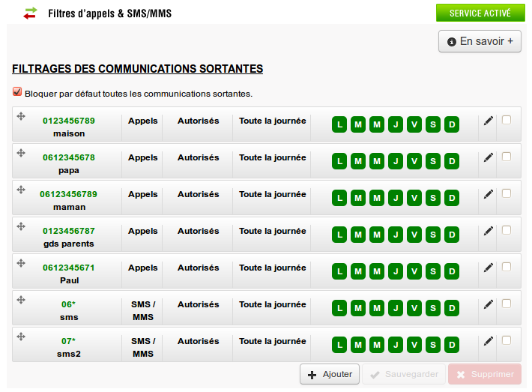The width and height of the screenshot is (532, 392).
Task: Toggle Thursday (J) on the maman row
Action: (396, 198)
